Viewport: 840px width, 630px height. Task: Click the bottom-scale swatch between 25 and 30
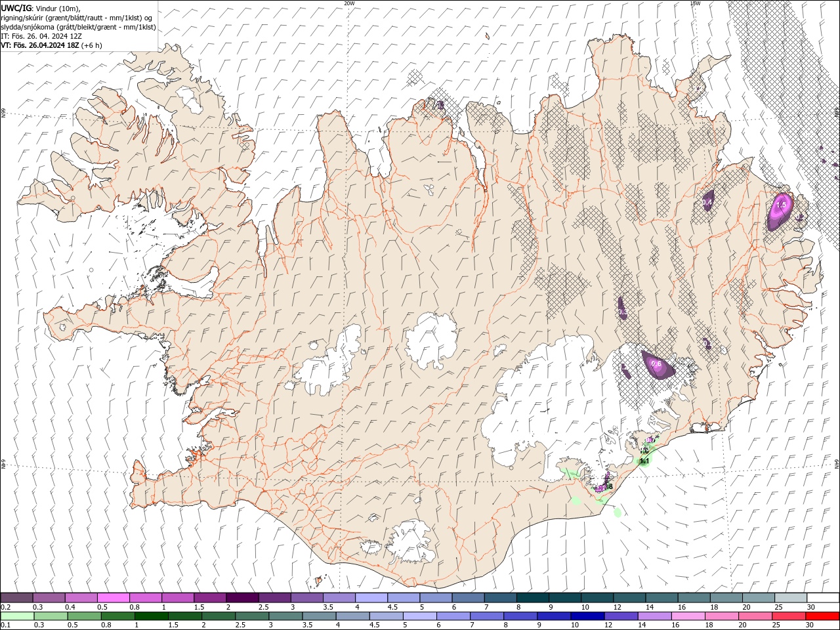click(x=788, y=616)
